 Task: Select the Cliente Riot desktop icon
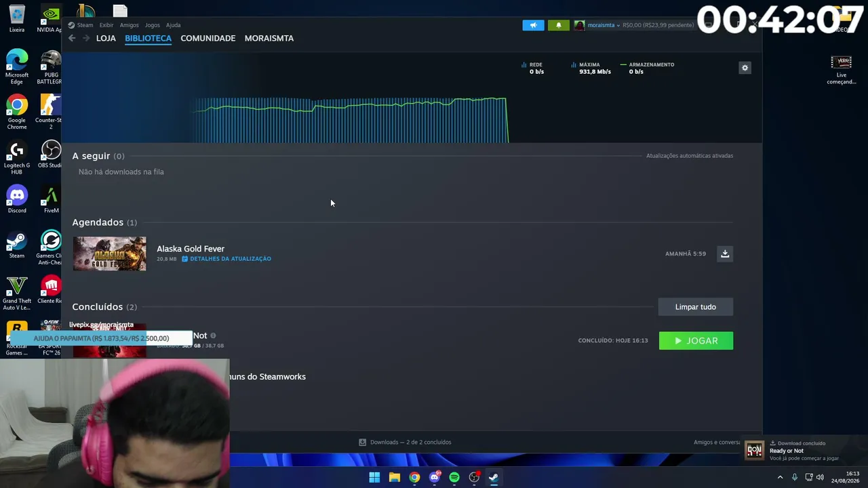click(50, 289)
